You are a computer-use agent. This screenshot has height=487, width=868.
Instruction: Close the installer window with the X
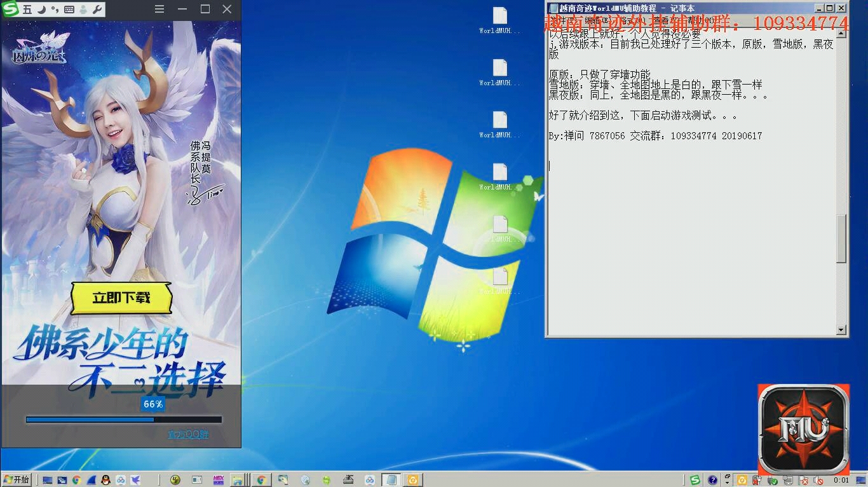(x=227, y=10)
